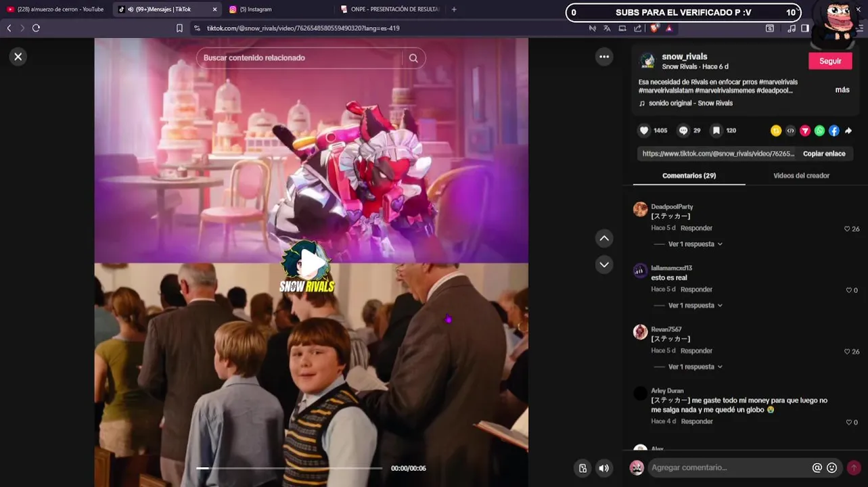Like the video with heart icon
868x487 pixels.
pyautogui.click(x=644, y=131)
